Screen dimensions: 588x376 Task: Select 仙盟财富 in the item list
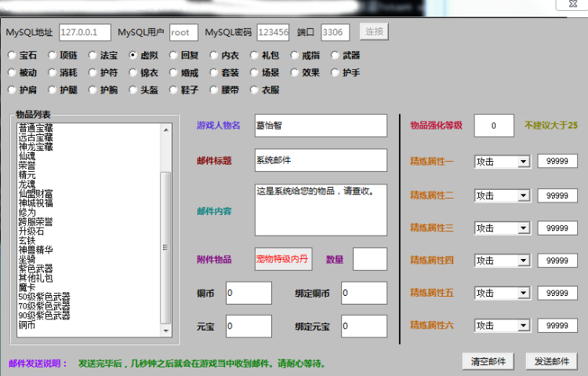click(36, 193)
